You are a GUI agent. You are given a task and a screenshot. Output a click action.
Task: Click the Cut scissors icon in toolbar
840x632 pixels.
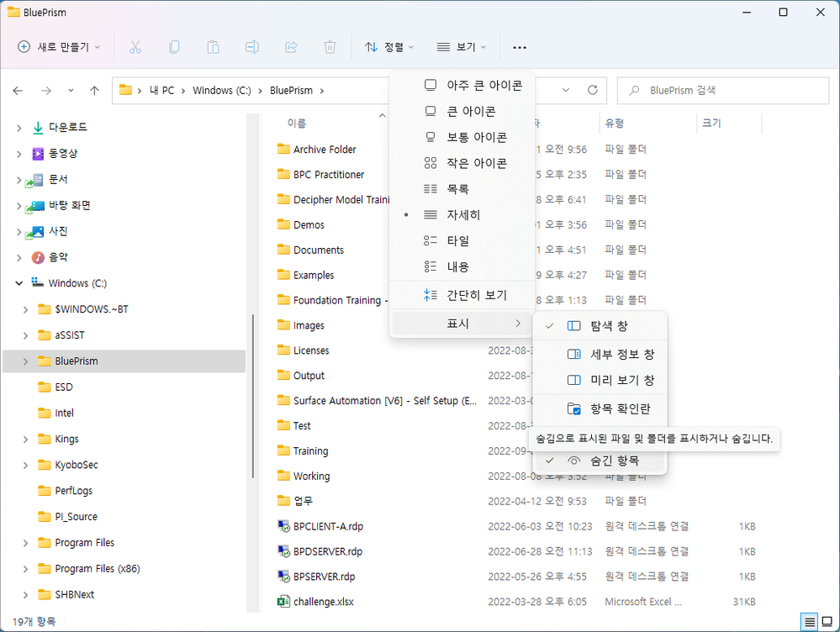(x=135, y=47)
